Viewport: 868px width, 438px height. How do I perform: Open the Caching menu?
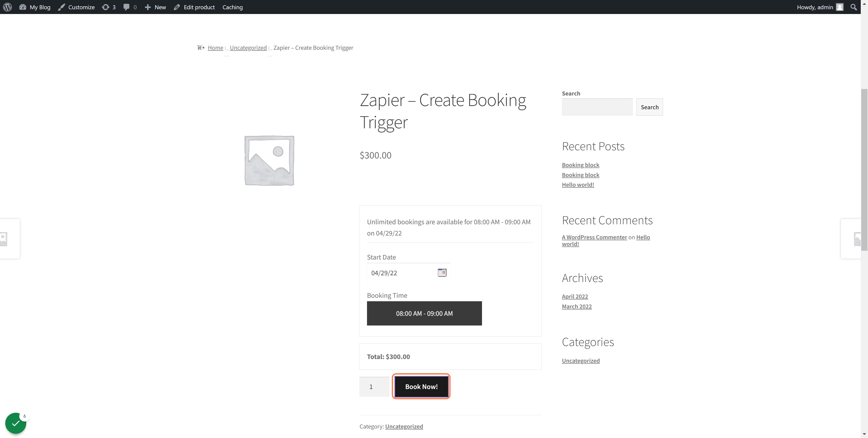232,7
